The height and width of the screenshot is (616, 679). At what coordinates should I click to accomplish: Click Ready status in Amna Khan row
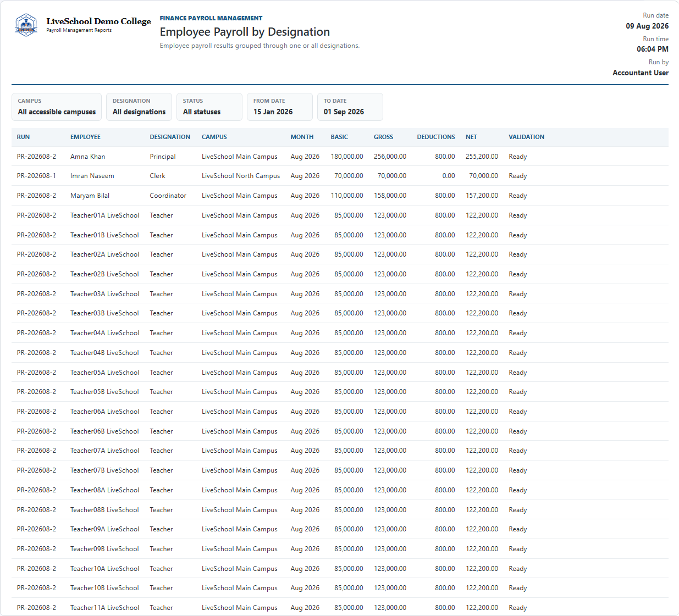518,157
